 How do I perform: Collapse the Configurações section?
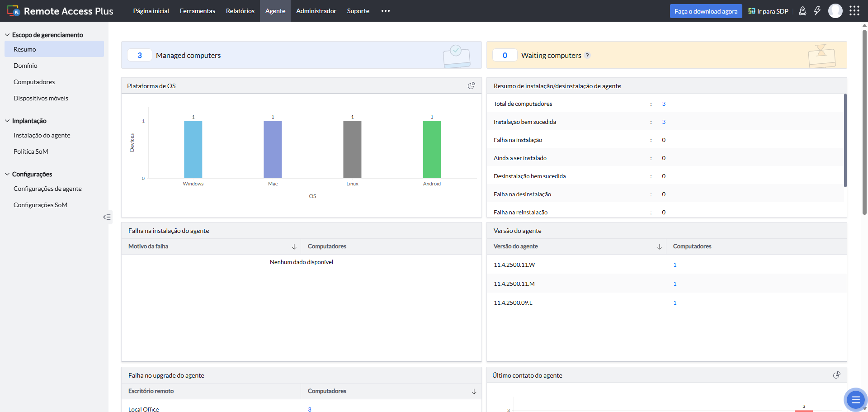[x=7, y=174]
